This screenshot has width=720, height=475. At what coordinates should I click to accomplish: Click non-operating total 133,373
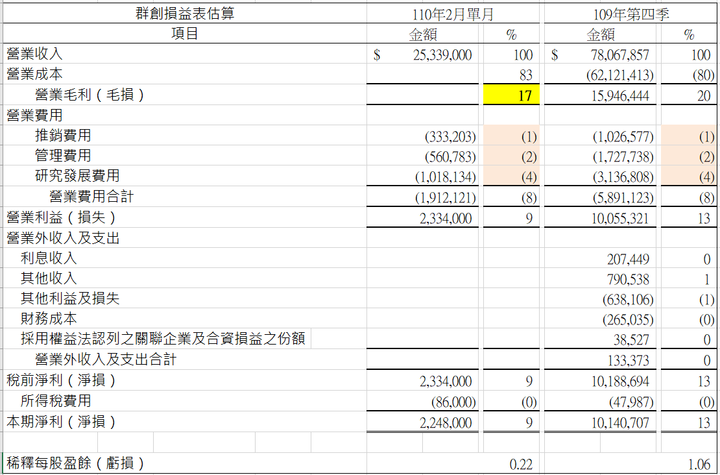(628, 360)
